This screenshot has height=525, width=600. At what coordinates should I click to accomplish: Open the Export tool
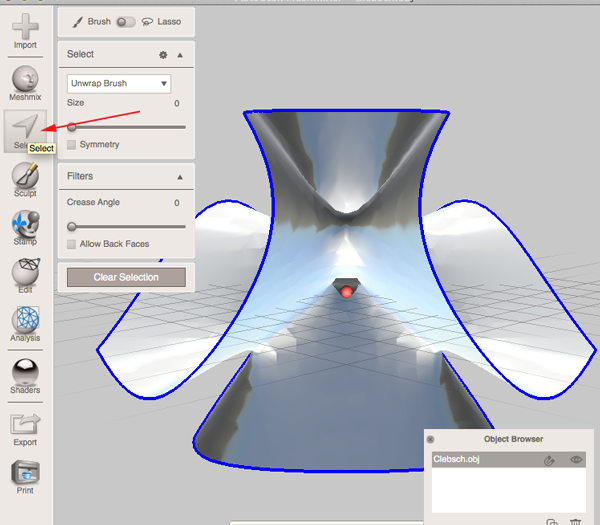(25, 429)
